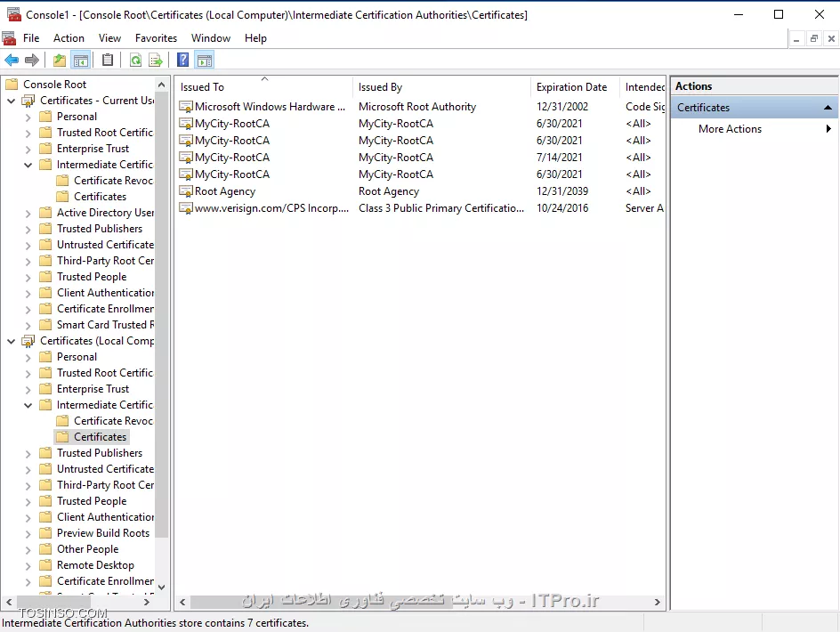This screenshot has height=632, width=840.
Task: Click Class 3 Public Primary Certification issuer cell
Action: coord(441,208)
